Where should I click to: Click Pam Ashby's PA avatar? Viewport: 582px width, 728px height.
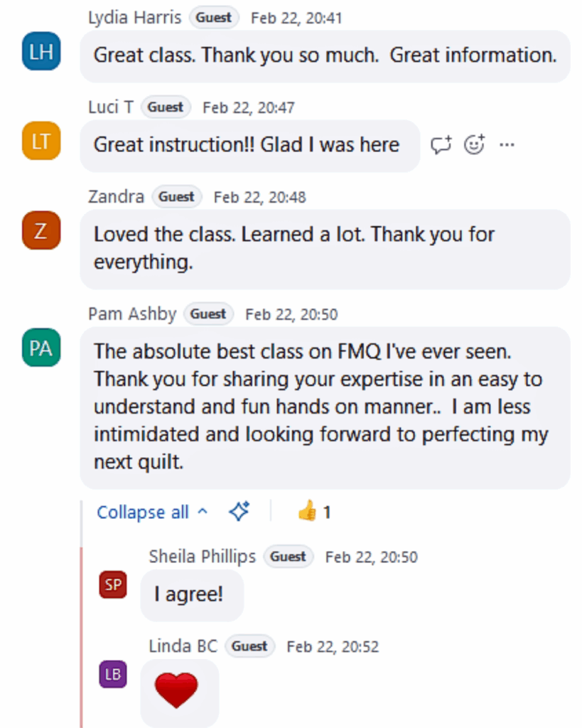[x=41, y=348]
